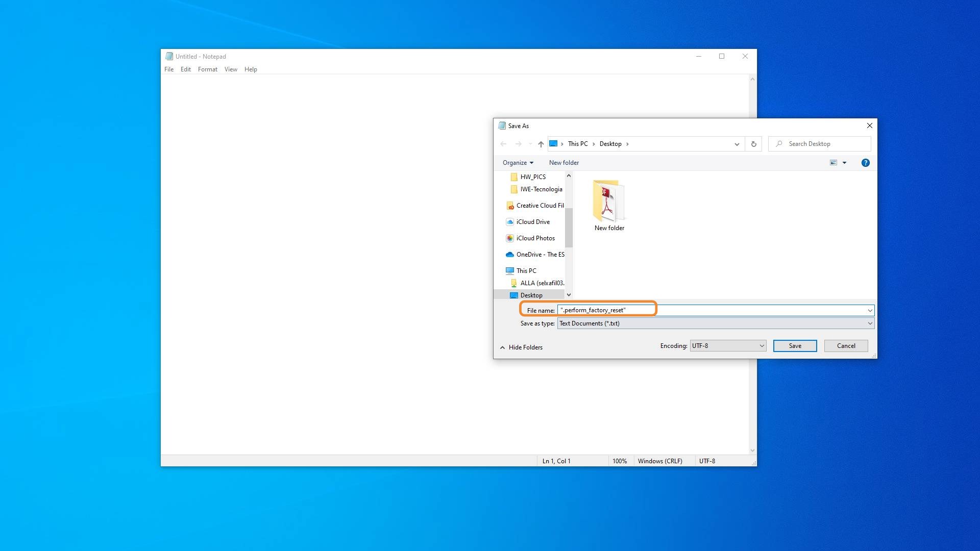Open Notepad Format menu
The height and width of the screenshot is (551, 980).
pyautogui.click(x=208, y=69)
